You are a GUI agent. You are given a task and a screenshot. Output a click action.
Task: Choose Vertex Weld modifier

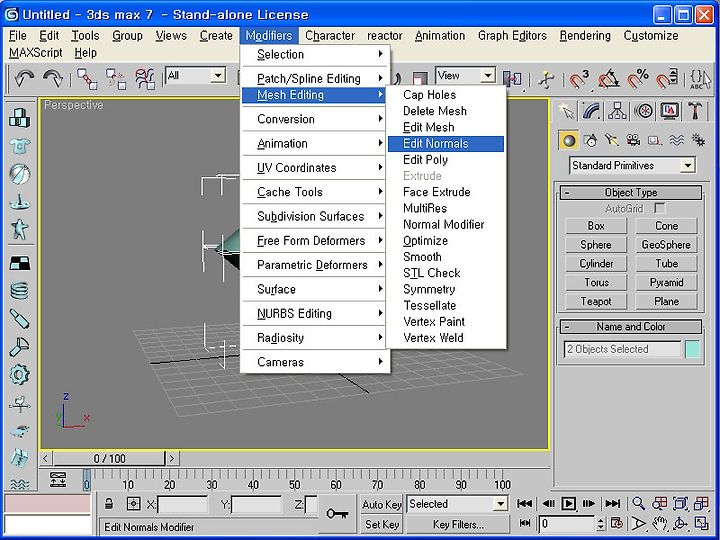coord(445,338)
